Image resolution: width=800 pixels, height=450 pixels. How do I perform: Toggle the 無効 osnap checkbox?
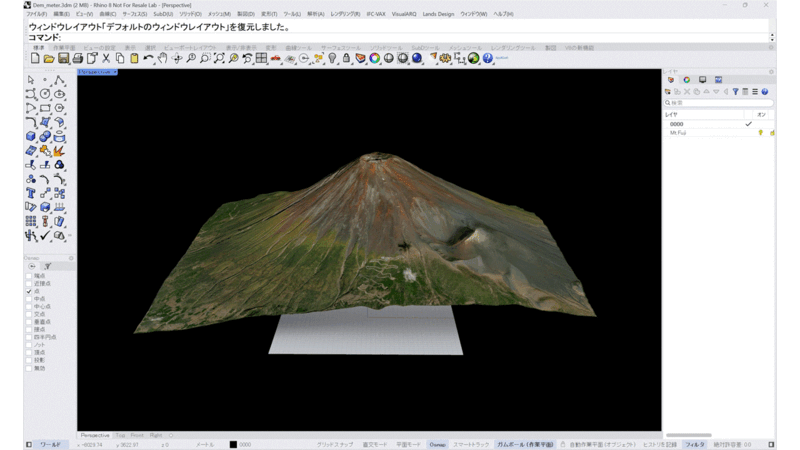pyautogui.click(x=29, y=368)
